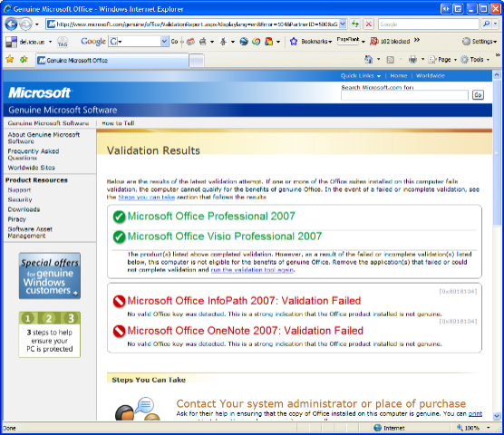
Task: Open the del.icio.us dropdown arrow
Action: tap(50, 42)
